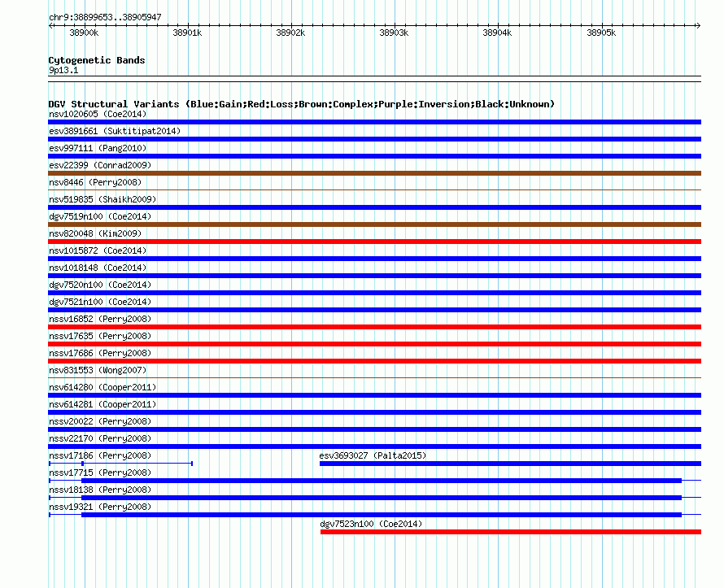Open variant dgv7519n100 (Coe2014) label

click(x=100, y=216)
